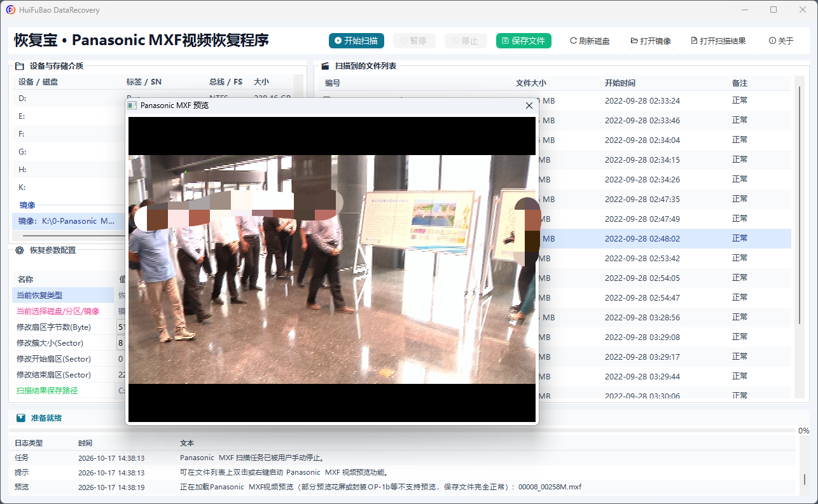Click the 开始扫描 start scan button
Viewport: 818px width, 504px height.
(x=357, y=41)
